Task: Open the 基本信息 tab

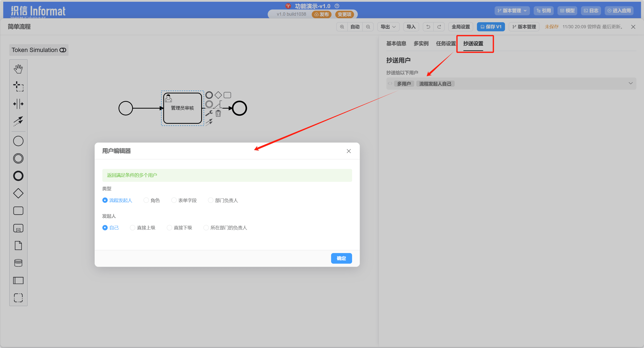Action: 396,43
